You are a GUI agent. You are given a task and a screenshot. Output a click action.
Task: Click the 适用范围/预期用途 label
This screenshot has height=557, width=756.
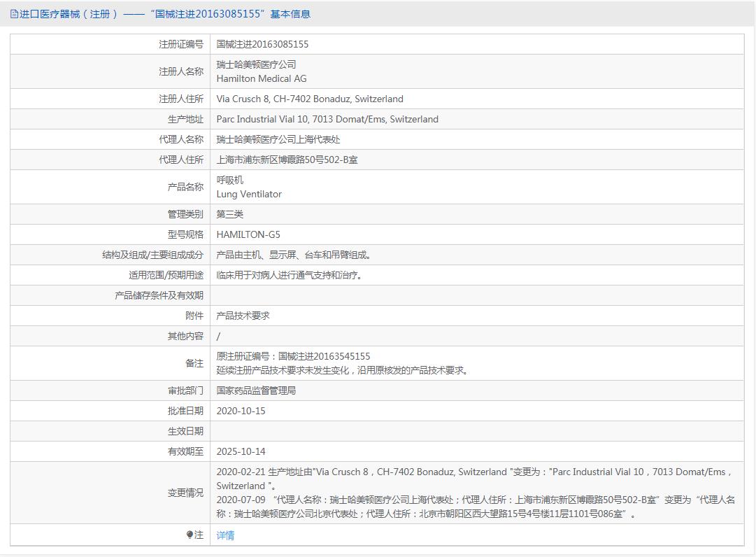coord(166,275)
